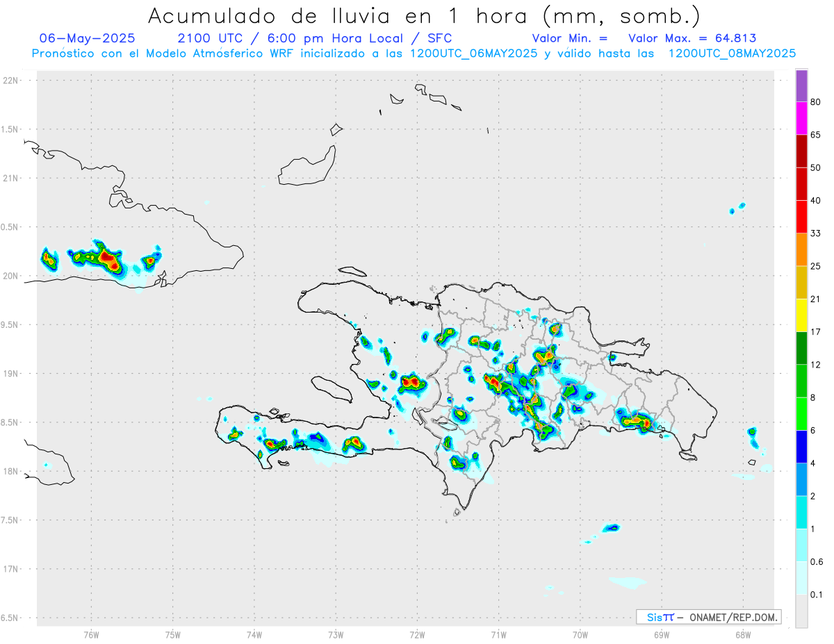Click the '76W' longitude axis label
834x644 pixels.
(91, 635)
